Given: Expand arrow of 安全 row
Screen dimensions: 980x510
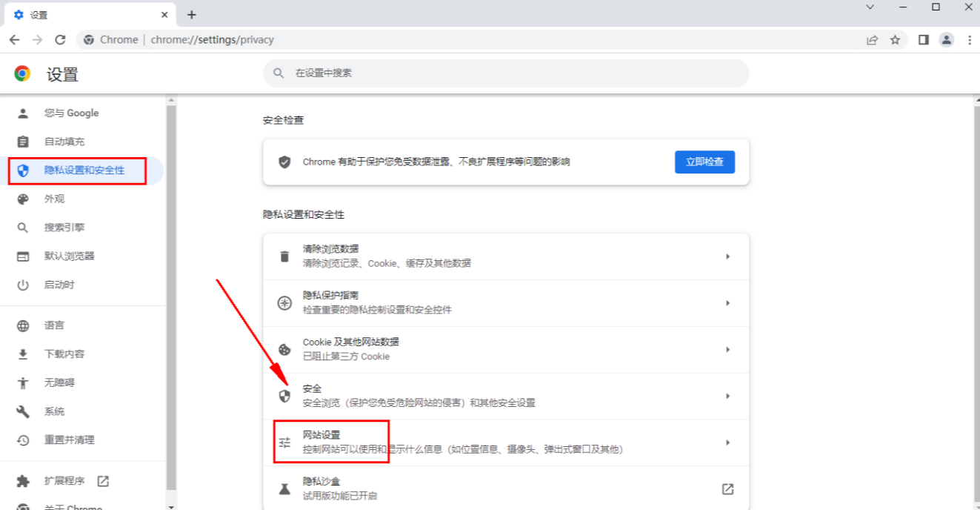Looking at the screenshot, I should pos(728,397).
